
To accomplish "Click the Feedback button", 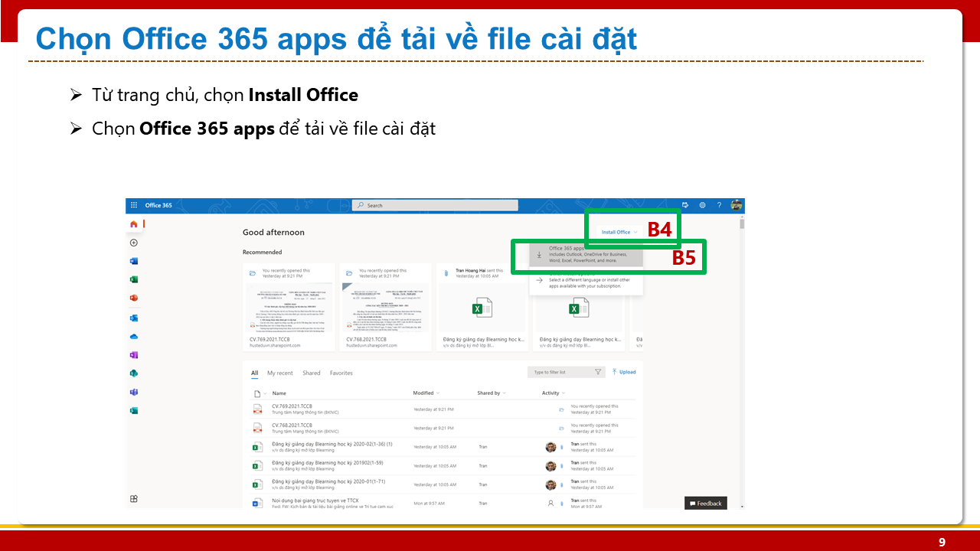I will point(705,503).
